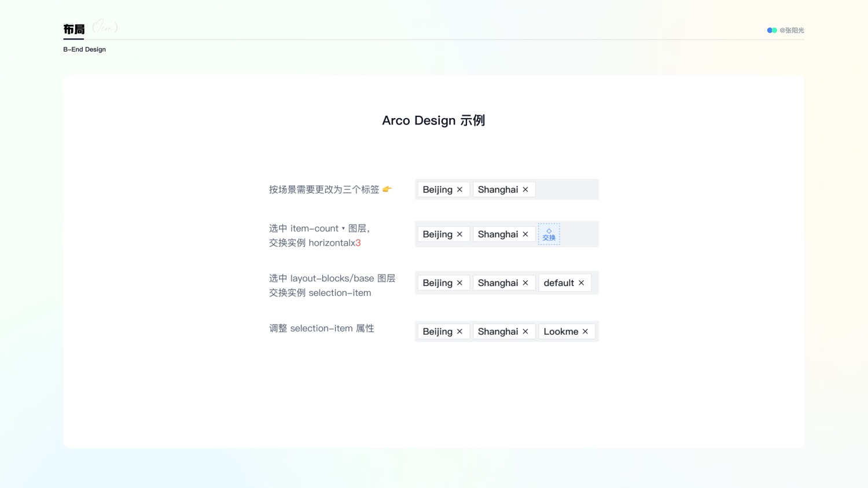The width and height of the screenshot is (868, 488).
Task: Remove Beijing tag in selection-item attribute row
Action: (x=459, y=332)
